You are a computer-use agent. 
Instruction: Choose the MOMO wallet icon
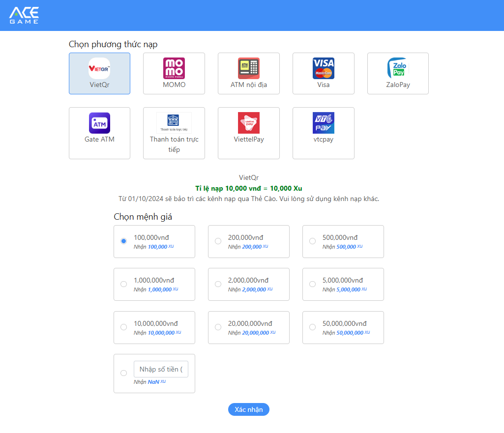(174, 68)
